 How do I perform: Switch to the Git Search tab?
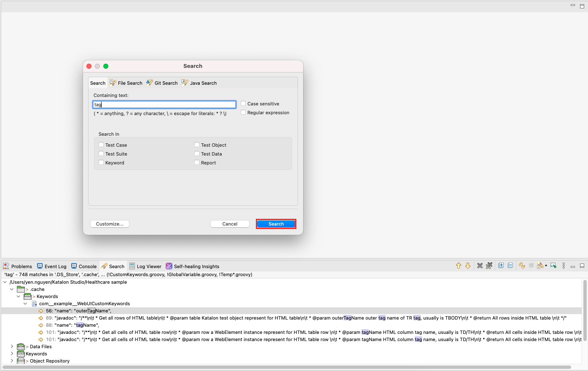point(162,83)
